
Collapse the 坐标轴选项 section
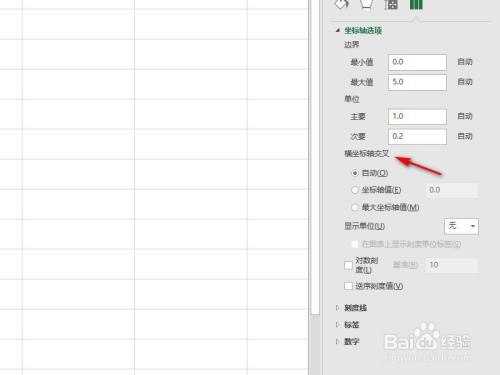tap(338, 30)
